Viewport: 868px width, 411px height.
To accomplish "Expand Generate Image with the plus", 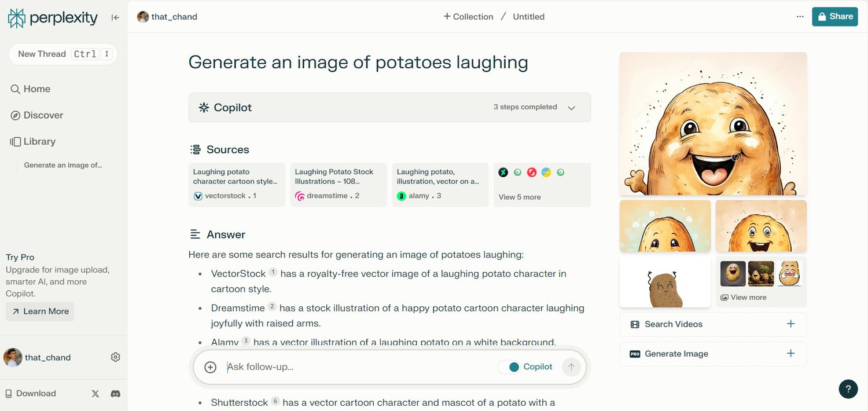I will [x=790, y=354].
